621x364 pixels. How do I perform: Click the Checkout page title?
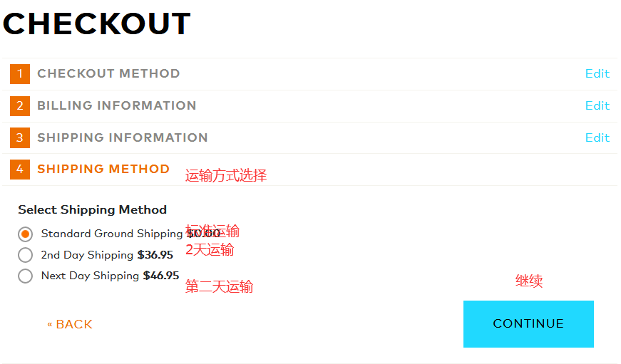[x=97, y=24]
